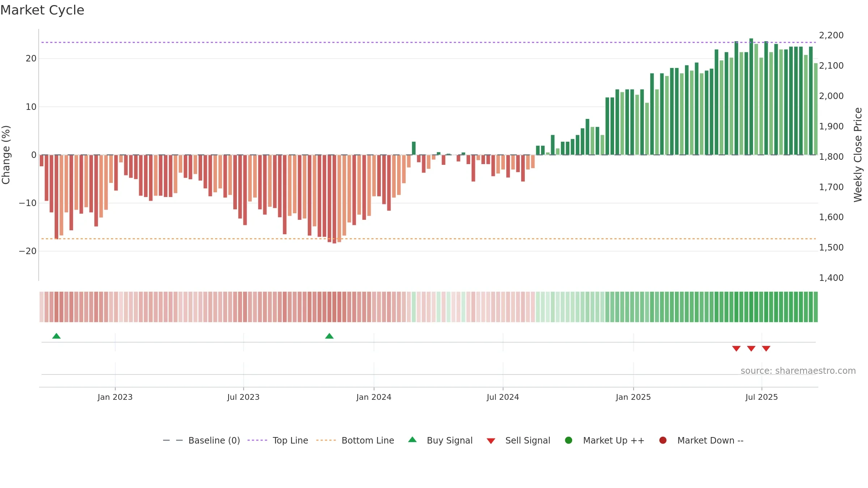Screen dimensions: 868x488
Task: Toggle the Baseline (0) legend entry
Action: (201, 440)
